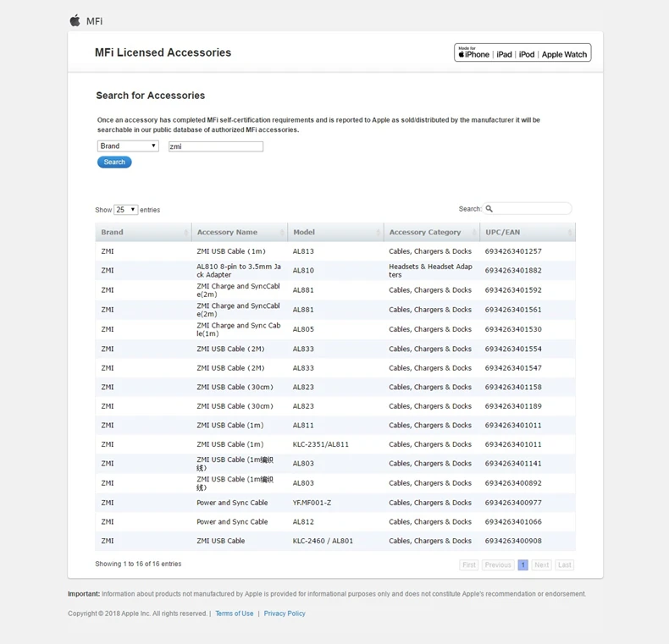Click the Made for iPhone iPad badge
The width and height of the screenshot is (669, 644).
(x=522, y=52)
